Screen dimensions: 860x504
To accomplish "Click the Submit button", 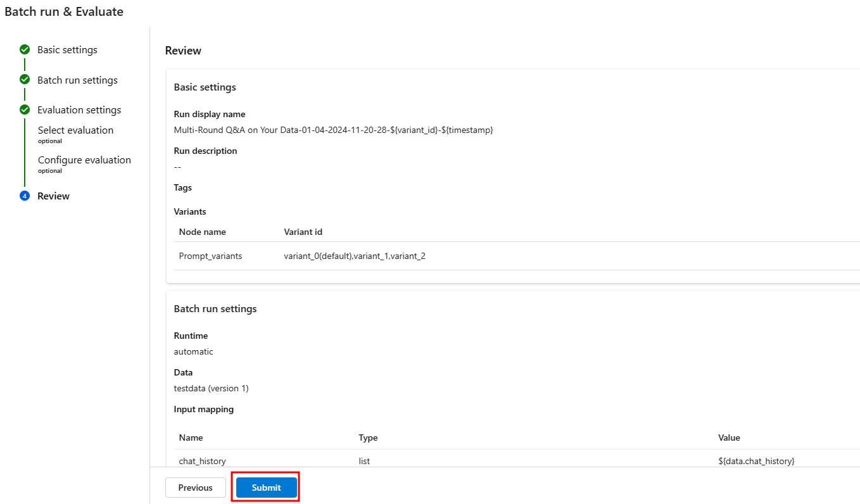I will coord(266,488).
